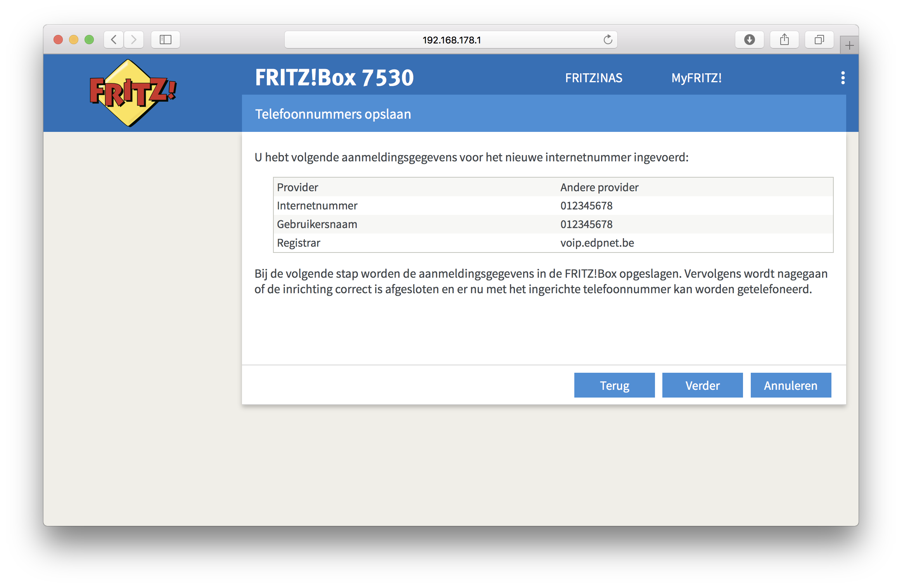The width and height of the screenshot is (902, 588).
Task: Select the Andere provider value
Action: [x=599, y=187]
